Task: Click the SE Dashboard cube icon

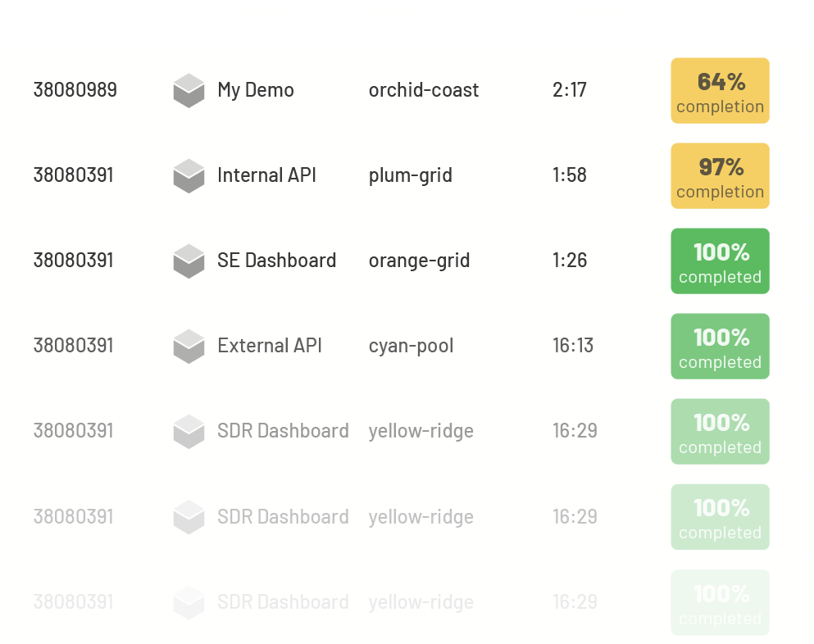Action: (189, 261)
